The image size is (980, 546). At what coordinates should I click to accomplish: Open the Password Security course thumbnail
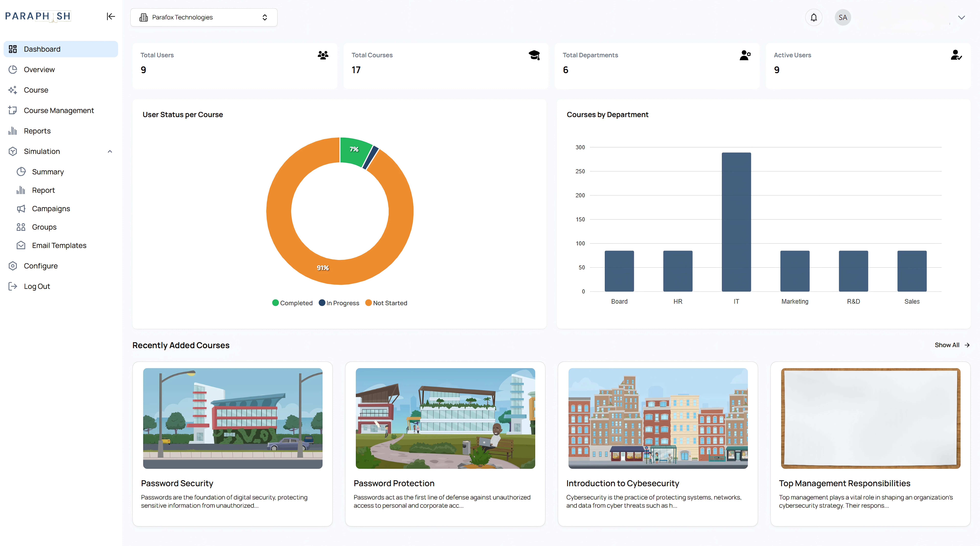(232, 418)
